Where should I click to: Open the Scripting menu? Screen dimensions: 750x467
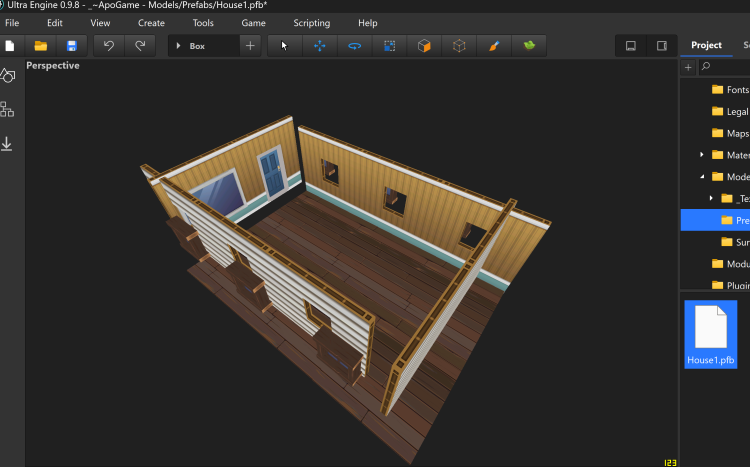pos(311,22)
